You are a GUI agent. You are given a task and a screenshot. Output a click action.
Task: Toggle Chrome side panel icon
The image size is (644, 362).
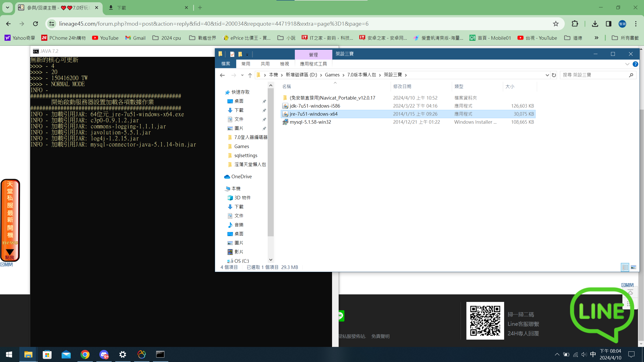pyautogui.click(x=609, y=24)
